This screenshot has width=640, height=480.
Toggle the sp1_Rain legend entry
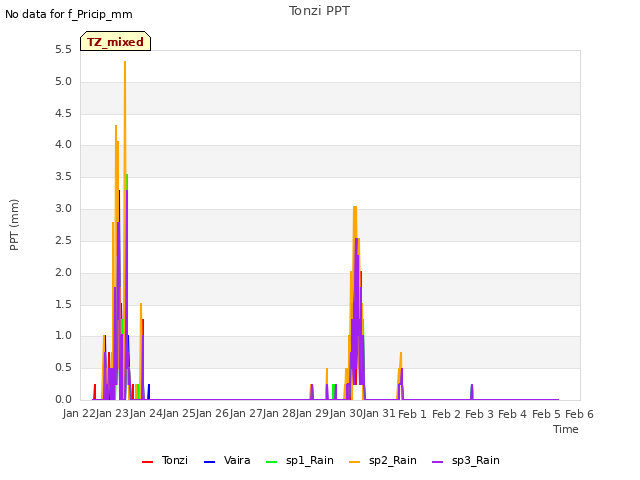300,460
